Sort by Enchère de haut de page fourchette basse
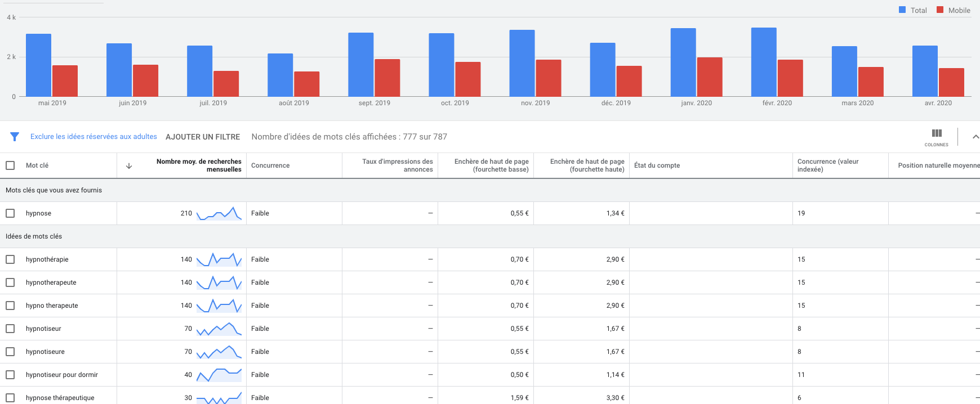This screenshot has height=404, width=980. [x=491, y=165]
